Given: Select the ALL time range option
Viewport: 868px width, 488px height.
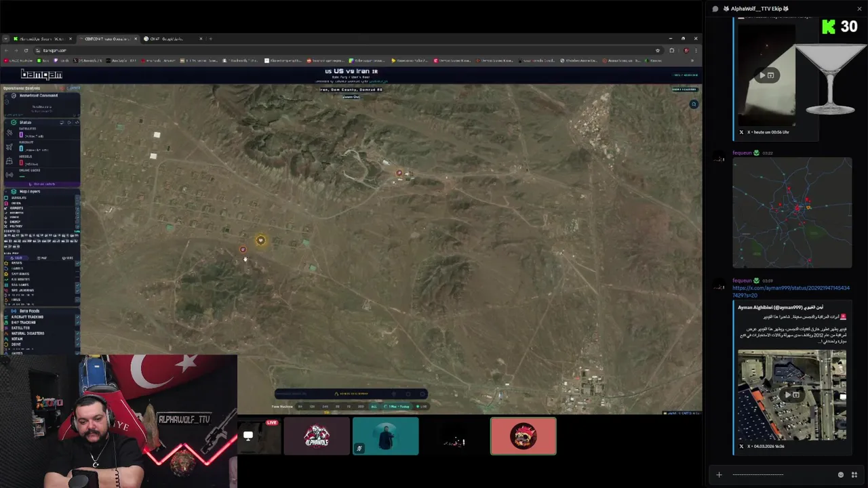Looking at the screenshot, I should pos(374,407).
